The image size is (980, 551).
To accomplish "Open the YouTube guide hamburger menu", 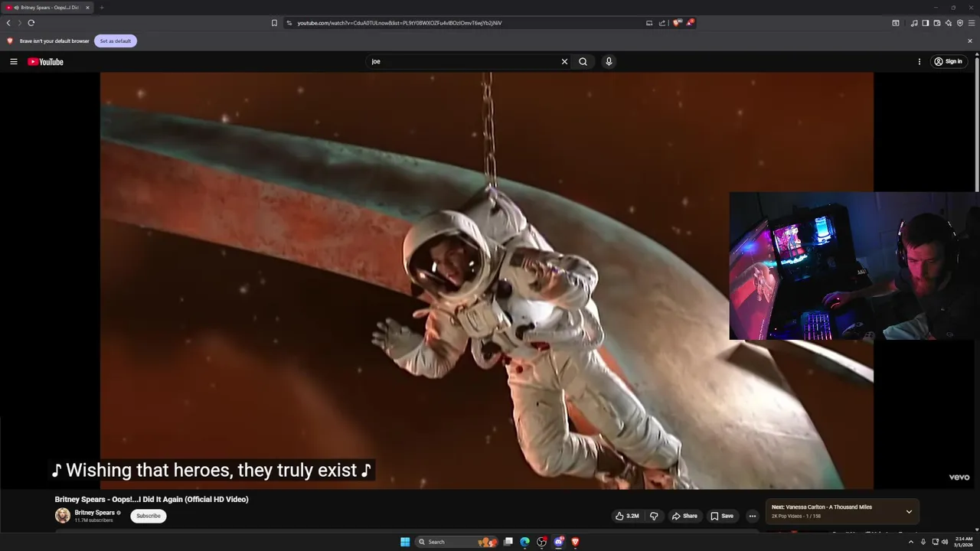I will point(13,61).
